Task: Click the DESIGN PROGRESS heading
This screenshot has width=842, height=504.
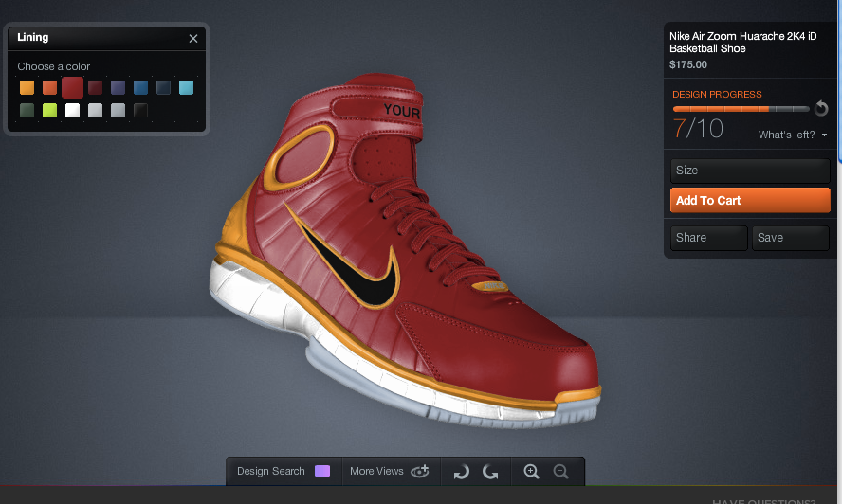Action: pos(717,95)
